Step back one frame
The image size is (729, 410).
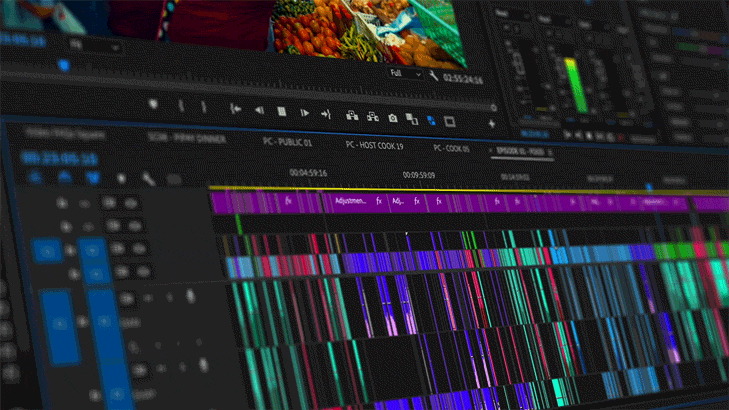click(259, 111)
